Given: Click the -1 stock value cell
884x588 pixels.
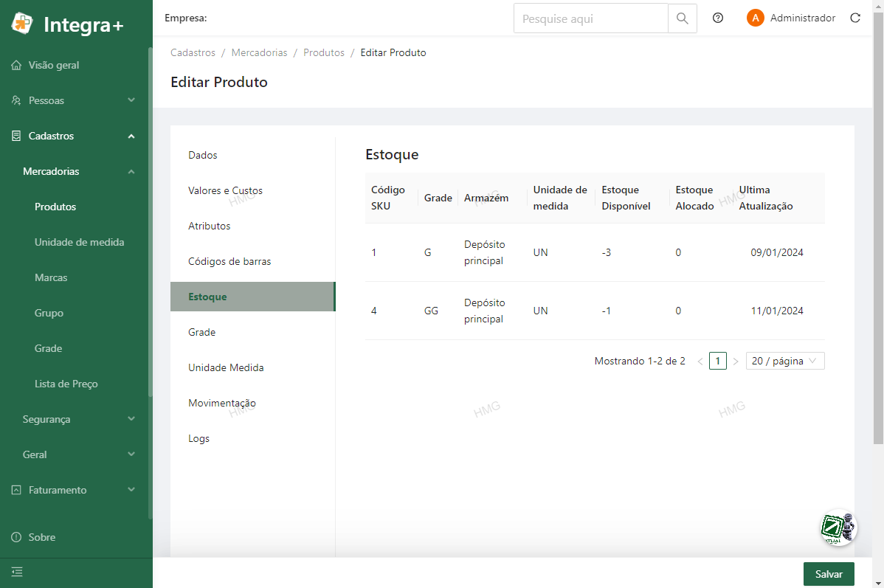Looking at the screenshot, I should click(x=606, y=311).
